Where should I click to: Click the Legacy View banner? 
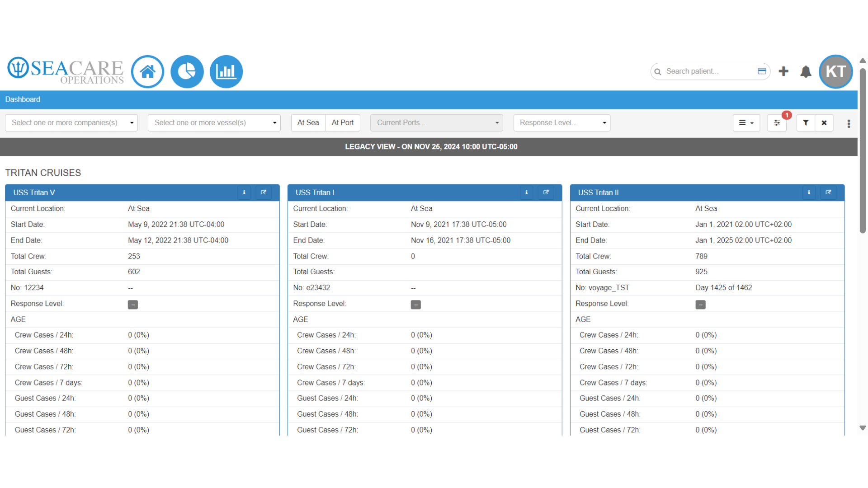tap(429, 147)
